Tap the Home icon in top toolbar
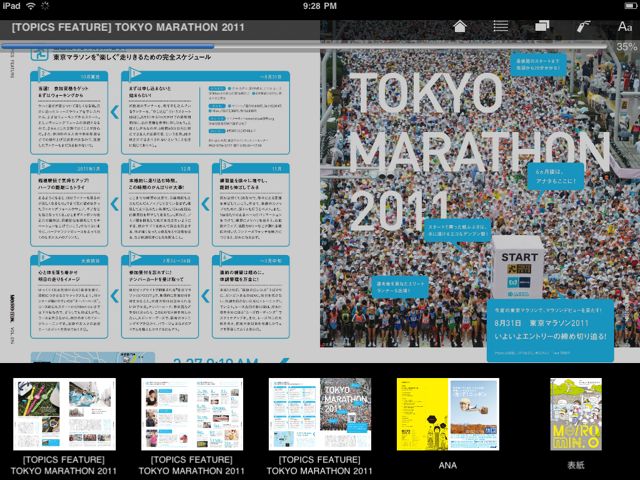The width and height of the screenshot is (640, 480). 460,27
